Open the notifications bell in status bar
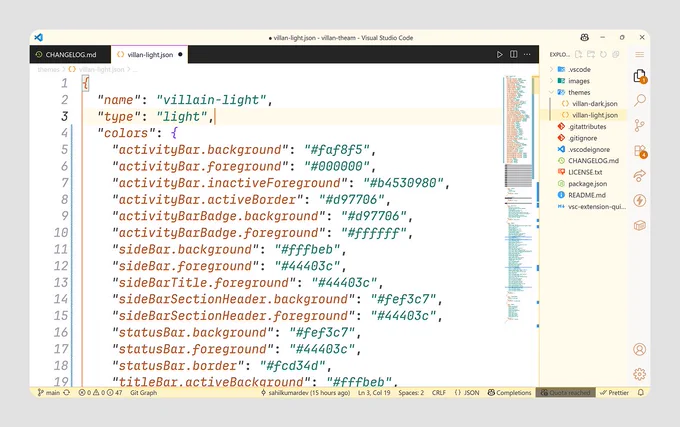 [x=641, y=392]
